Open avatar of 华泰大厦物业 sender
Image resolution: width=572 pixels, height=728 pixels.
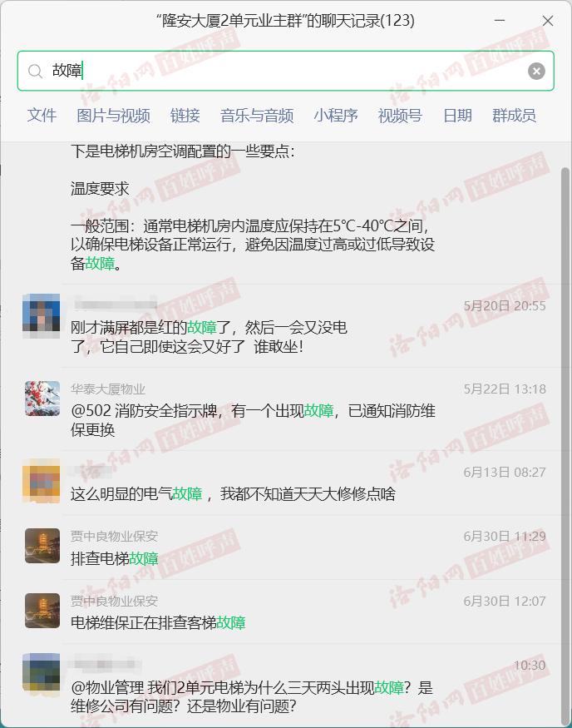click(42, 399)
